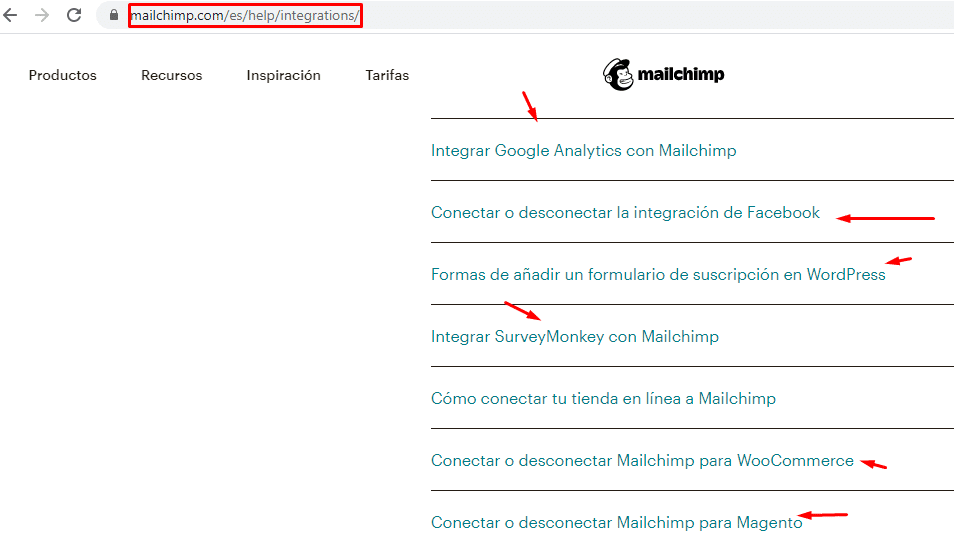Reload the page with the refresh icon
This screenshot has height=543, width=954.
tap(74, 15)
